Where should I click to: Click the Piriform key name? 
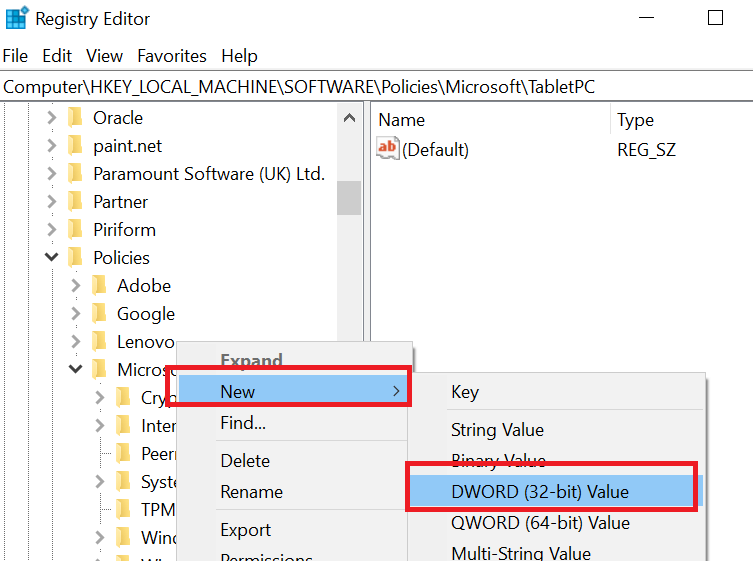pos(124,230)
